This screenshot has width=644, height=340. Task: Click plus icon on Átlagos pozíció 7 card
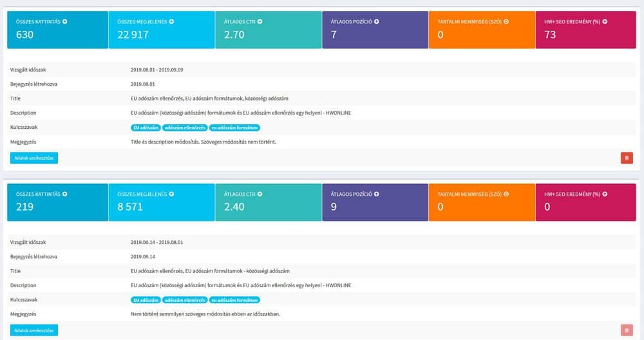[x=377, y=22]
